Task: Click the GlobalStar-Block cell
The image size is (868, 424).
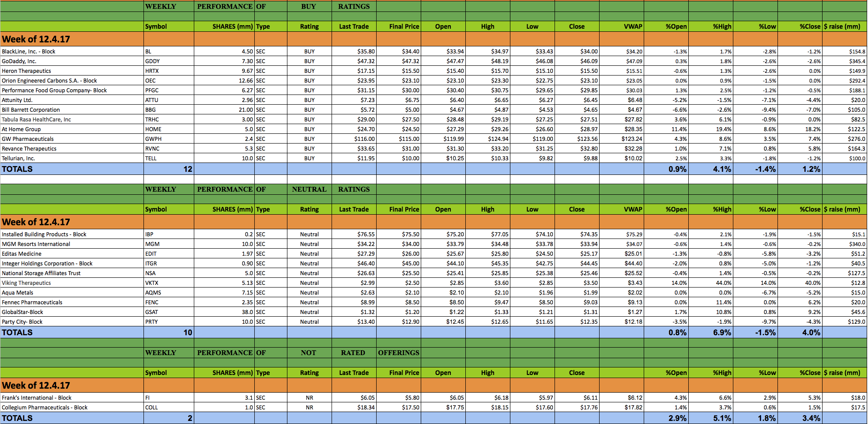Action: tap(72, 312)
